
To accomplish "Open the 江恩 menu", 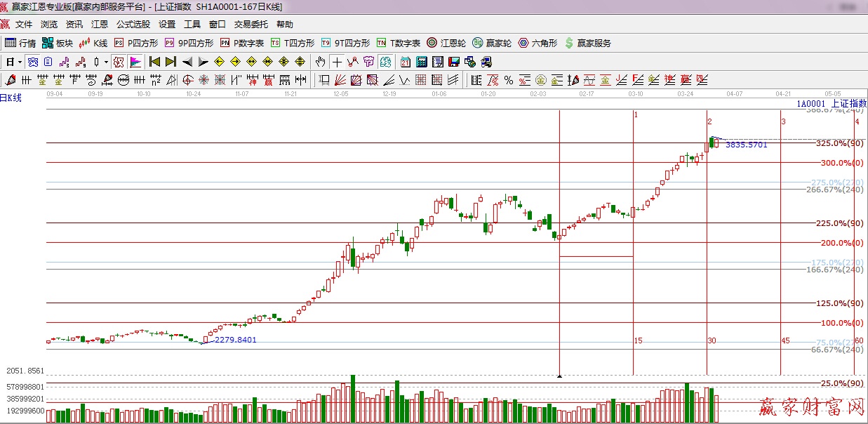I will (100, 25).
